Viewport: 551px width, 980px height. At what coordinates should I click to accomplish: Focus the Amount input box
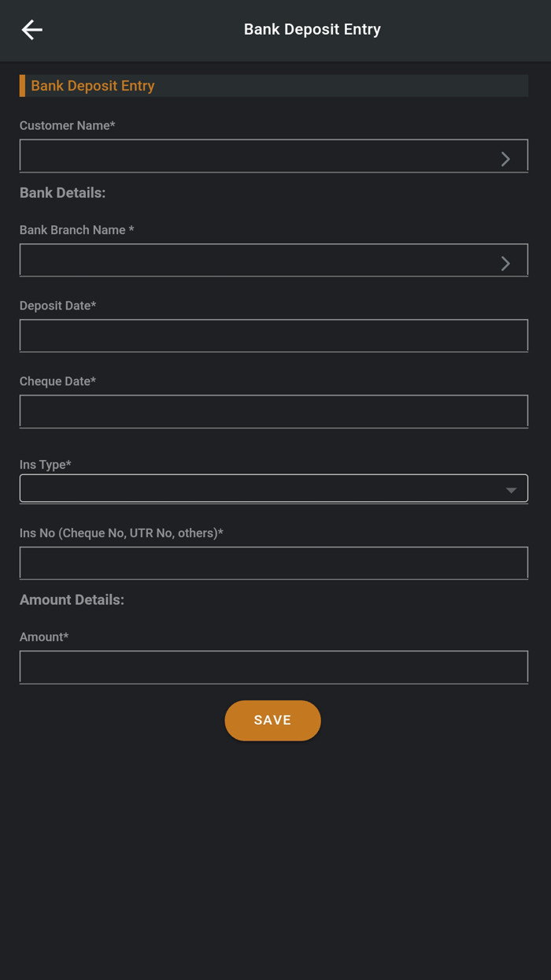click(x=273, y=667)
